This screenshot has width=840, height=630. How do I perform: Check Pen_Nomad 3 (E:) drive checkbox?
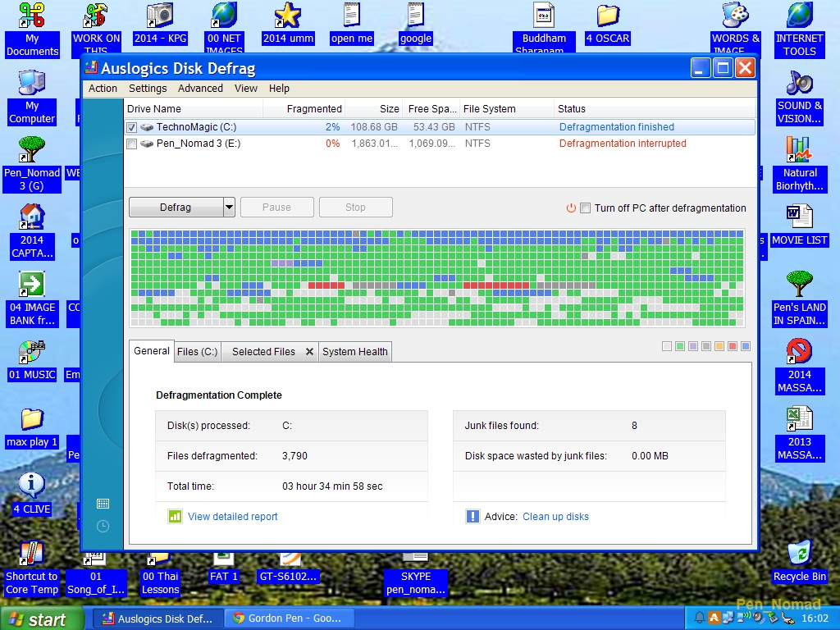(x=132, y=144)
